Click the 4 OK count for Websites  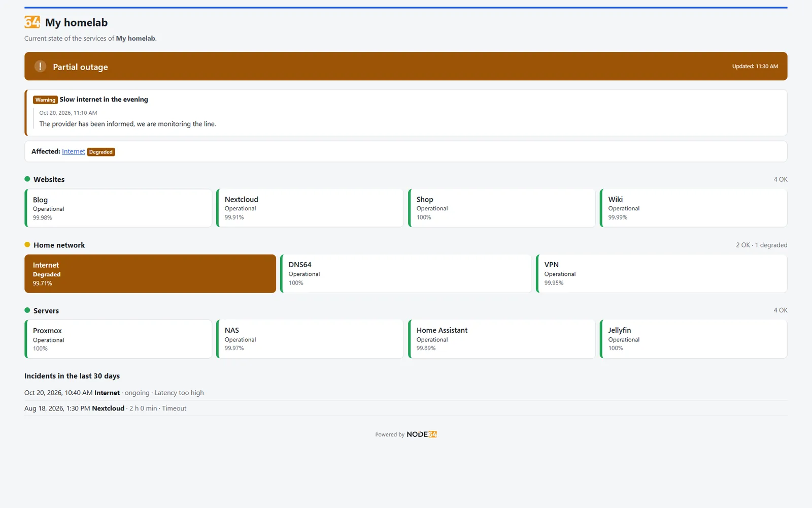pos(781,179)
